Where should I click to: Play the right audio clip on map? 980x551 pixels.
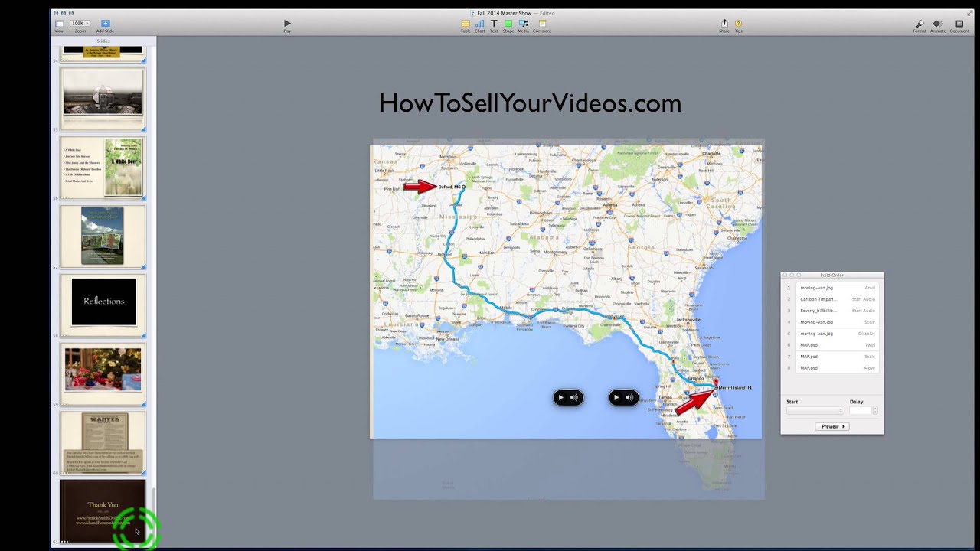click(x=616, y=398)
